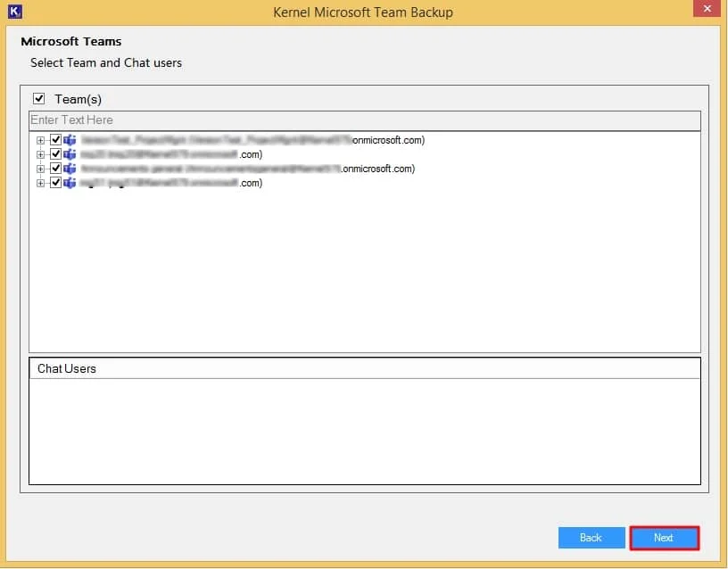Click the Kernel app logo icon
Image resolution: width=728 pixels, height=569 pixels.
[x=15, y=12]
